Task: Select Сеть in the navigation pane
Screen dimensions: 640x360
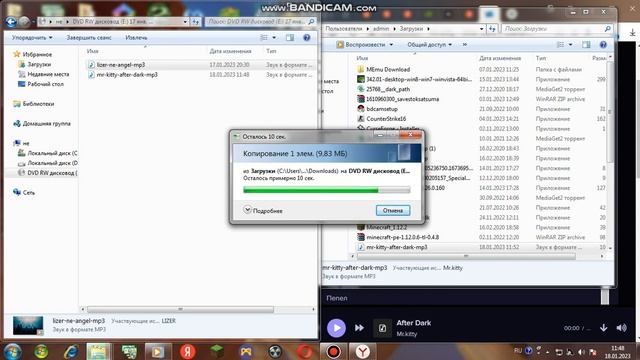Action: [x=28, y=192]
